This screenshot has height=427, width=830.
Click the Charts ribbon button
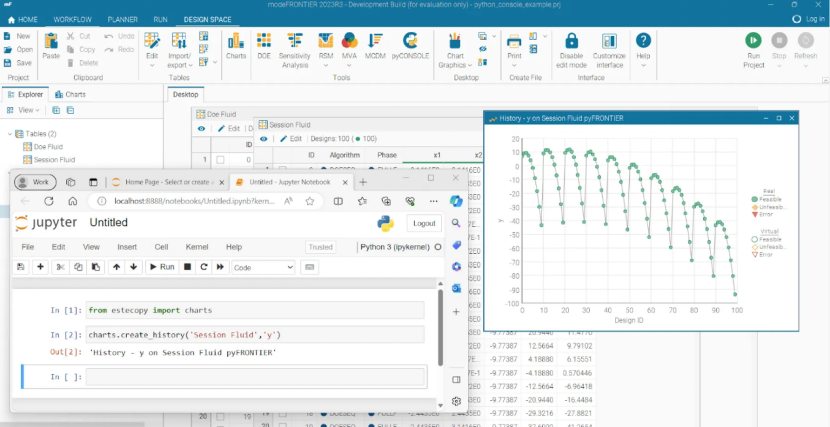pos(236,46)
